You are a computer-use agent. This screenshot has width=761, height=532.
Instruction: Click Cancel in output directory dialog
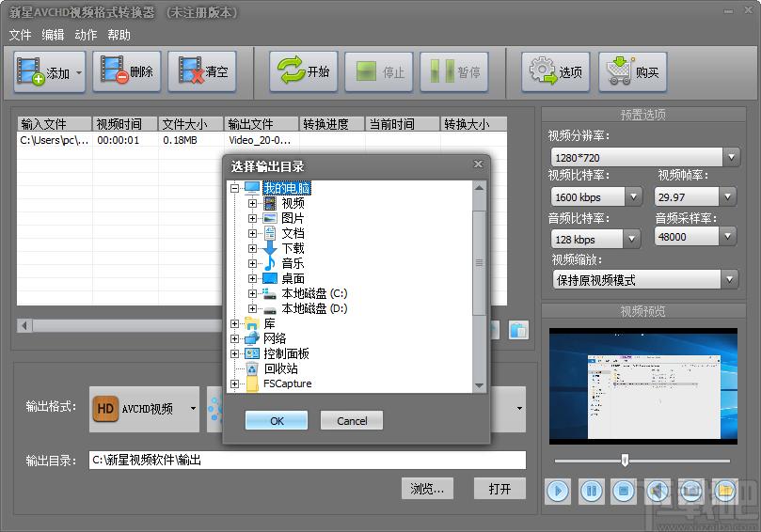pyautogui.click(x=352, y=420)
